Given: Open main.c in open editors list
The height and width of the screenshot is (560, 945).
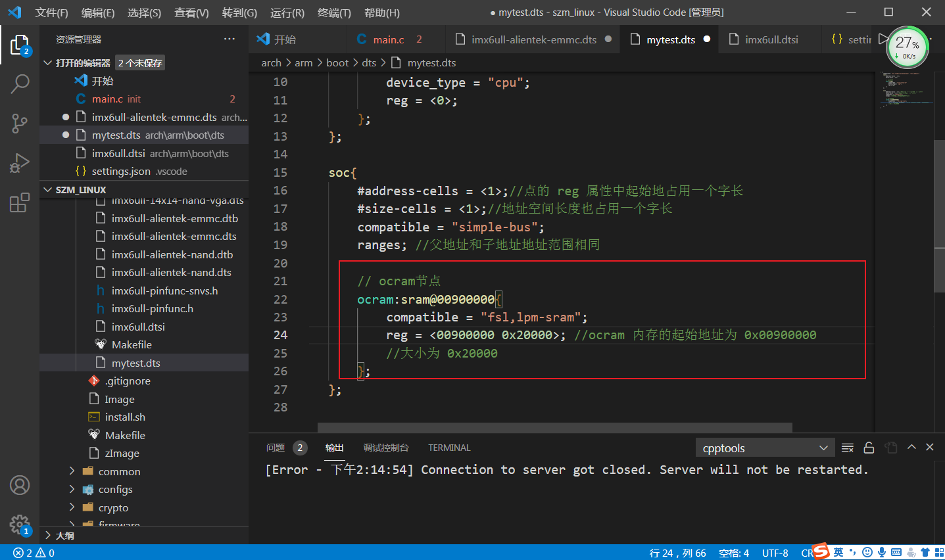Looking at the screenshot, I should [x=144, y=99].
